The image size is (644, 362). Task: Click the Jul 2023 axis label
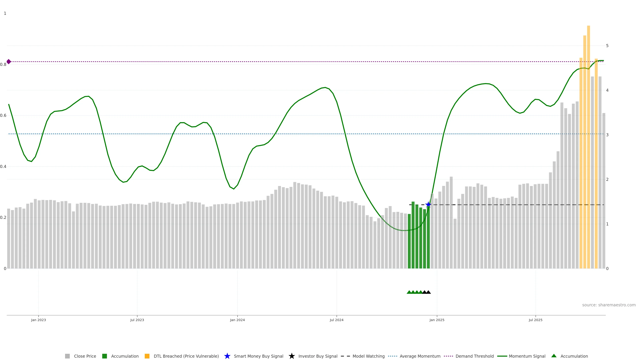(137, 320)
